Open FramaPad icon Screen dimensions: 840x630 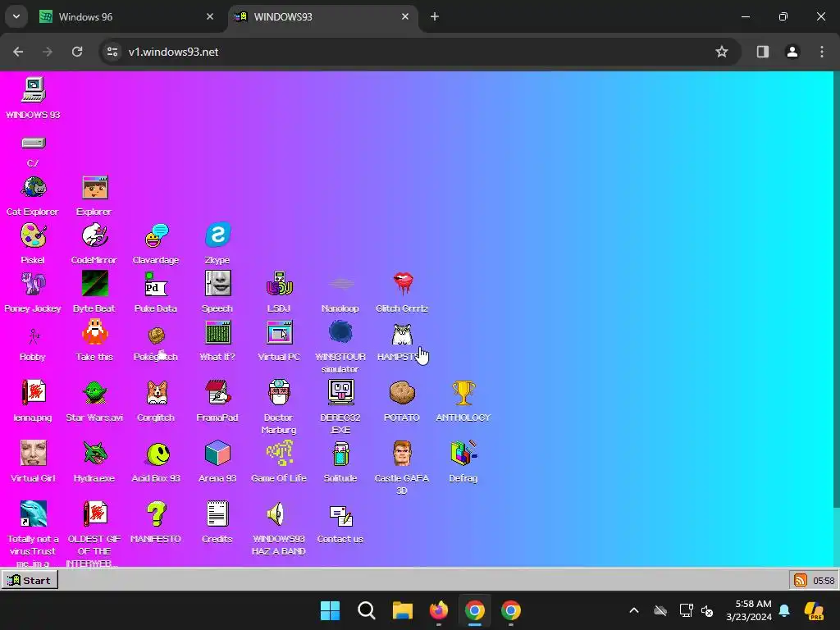pyautogui.click(x=217, y=393)
